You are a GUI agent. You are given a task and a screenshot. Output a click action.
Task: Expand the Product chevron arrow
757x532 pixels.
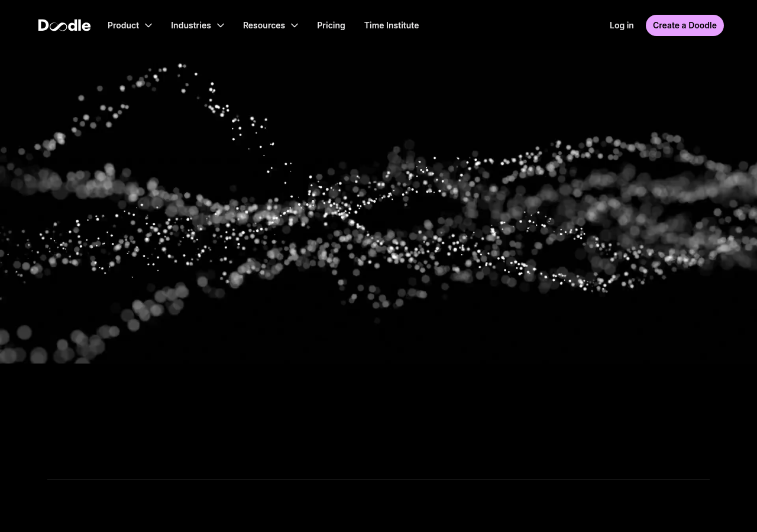148,25
